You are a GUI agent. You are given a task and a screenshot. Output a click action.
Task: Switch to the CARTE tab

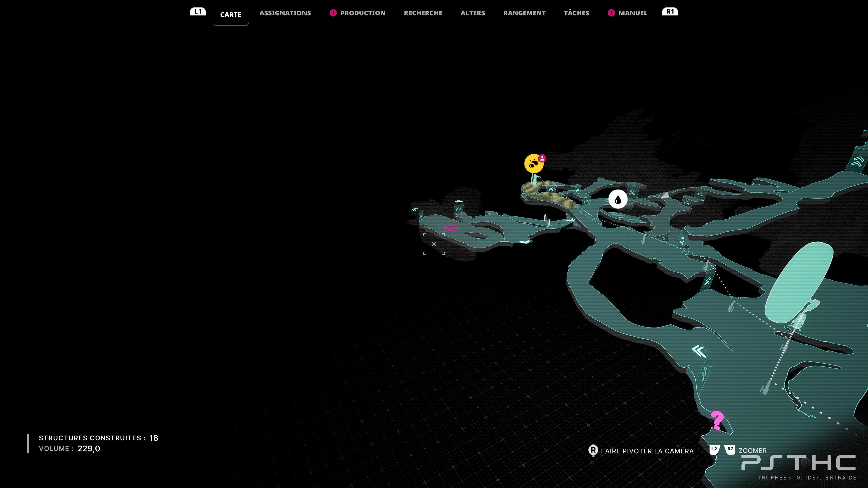(x=231, y=14)
